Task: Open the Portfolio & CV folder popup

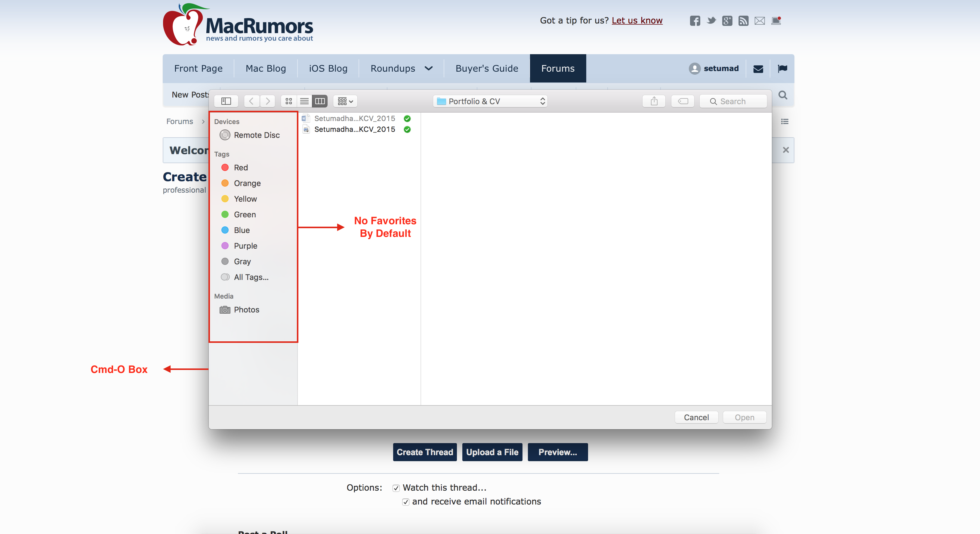Action: [x=490, y=101]
